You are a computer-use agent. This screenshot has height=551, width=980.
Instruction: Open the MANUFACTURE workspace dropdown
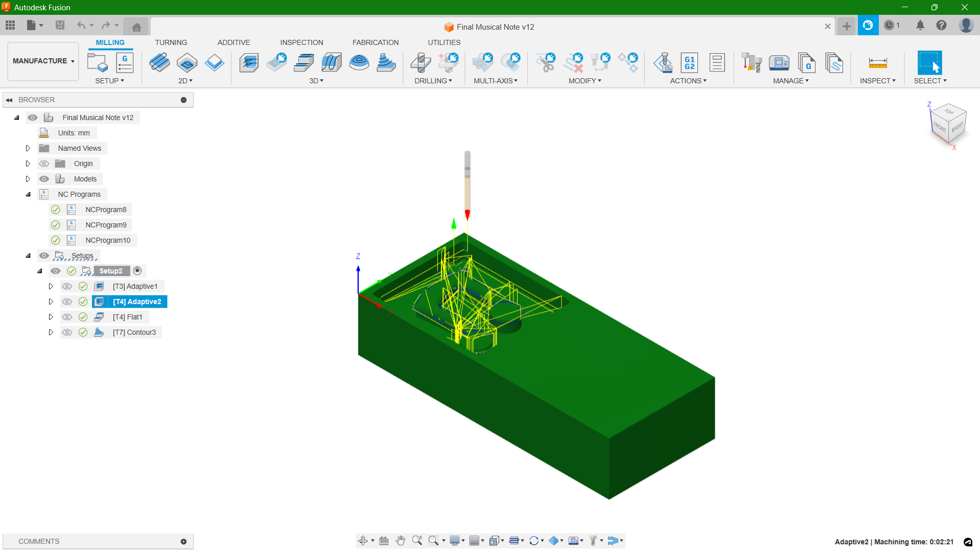43,61
